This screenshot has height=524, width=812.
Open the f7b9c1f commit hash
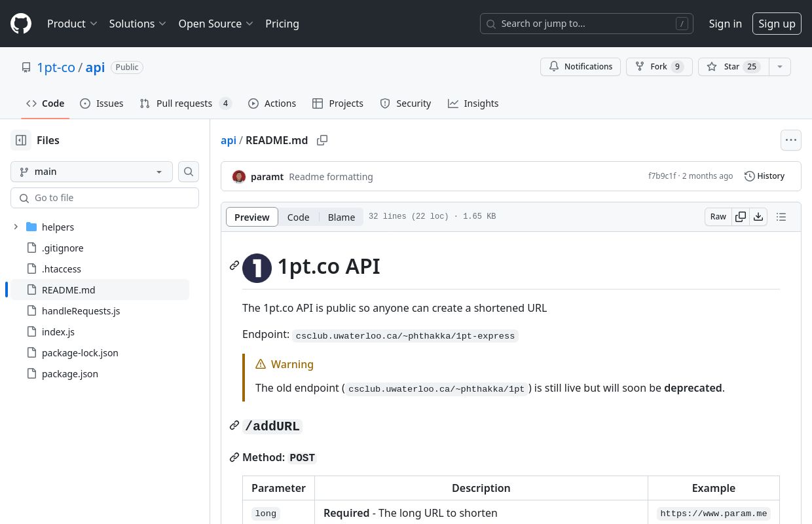point(662,176)
